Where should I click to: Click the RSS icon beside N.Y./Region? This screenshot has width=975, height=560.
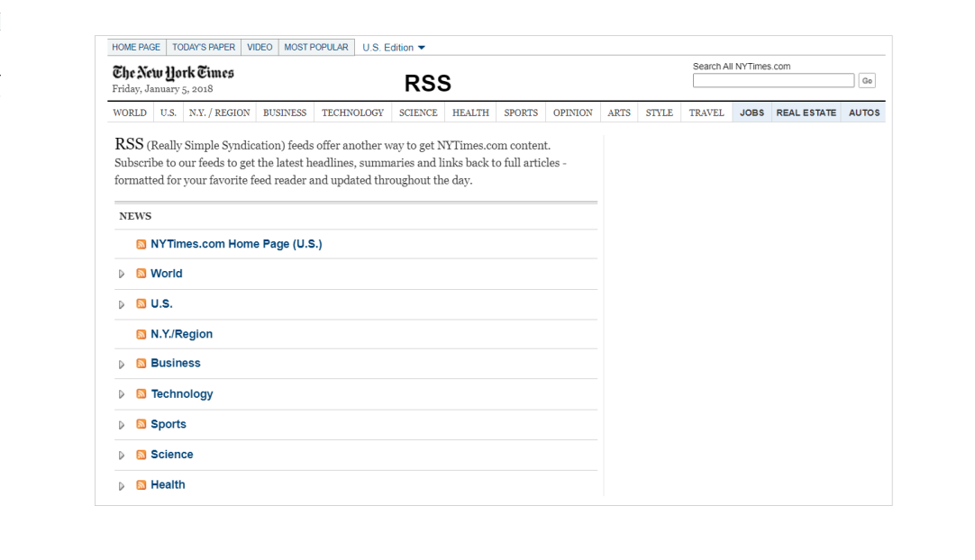[x=141, y=334]
